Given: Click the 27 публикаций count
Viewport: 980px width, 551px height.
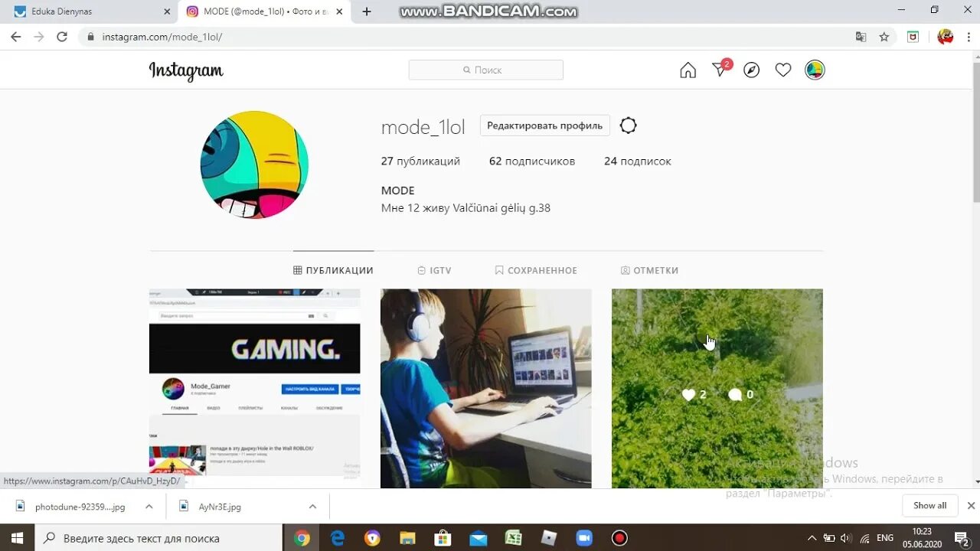Looking at the screenshot, I should pyautogui.click(x=420, y=161).
